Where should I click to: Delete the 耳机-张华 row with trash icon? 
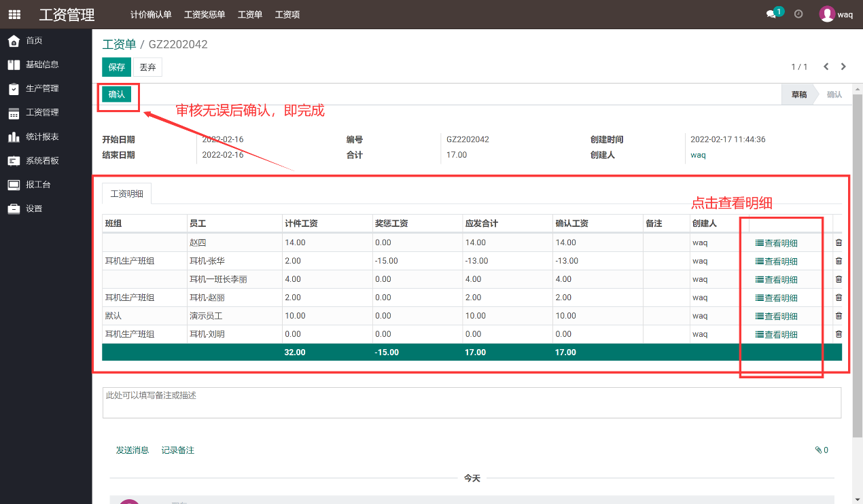[x=838, y=261]
